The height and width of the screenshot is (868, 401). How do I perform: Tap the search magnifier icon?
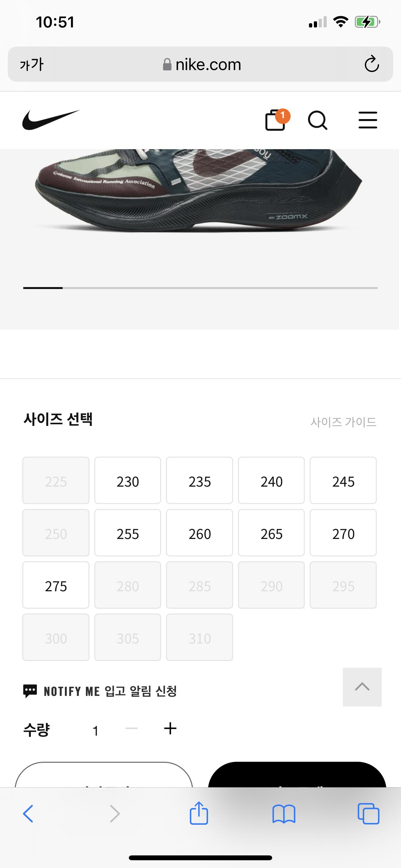(317, 121)
